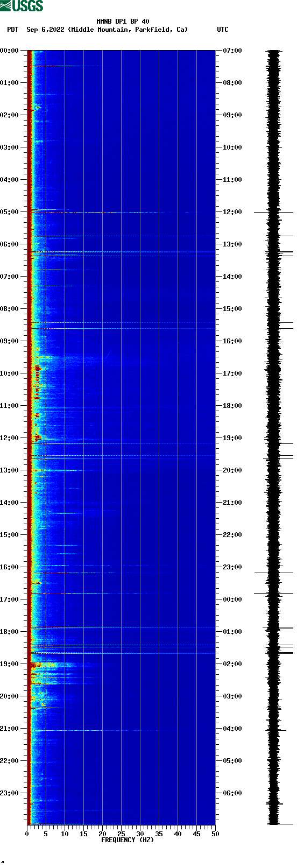297x868 pixels.
Task: Click the 00:00 UTC label on the right axis
Action: (x=232, y=599)
